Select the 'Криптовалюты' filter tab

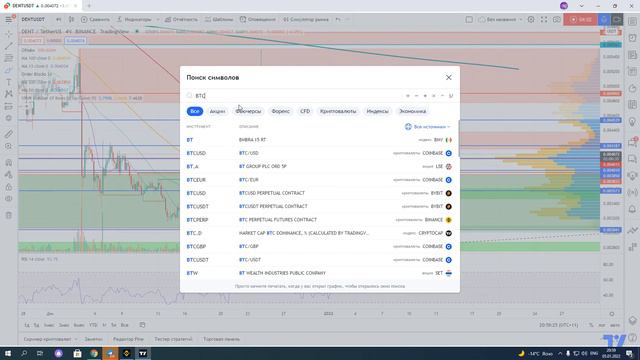point(338,111)
